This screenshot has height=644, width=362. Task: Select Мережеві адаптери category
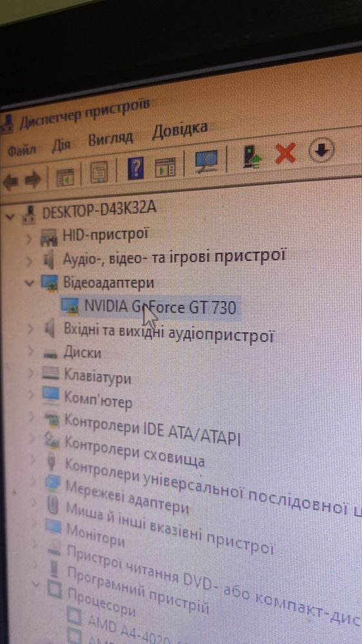(x=128, y=496)
